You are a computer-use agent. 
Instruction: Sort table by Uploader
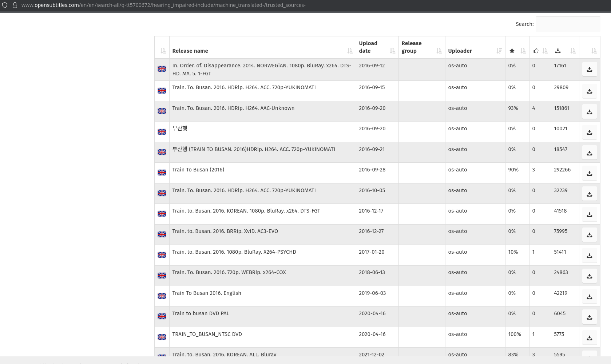pyautogui.click(x=475, y=47)
